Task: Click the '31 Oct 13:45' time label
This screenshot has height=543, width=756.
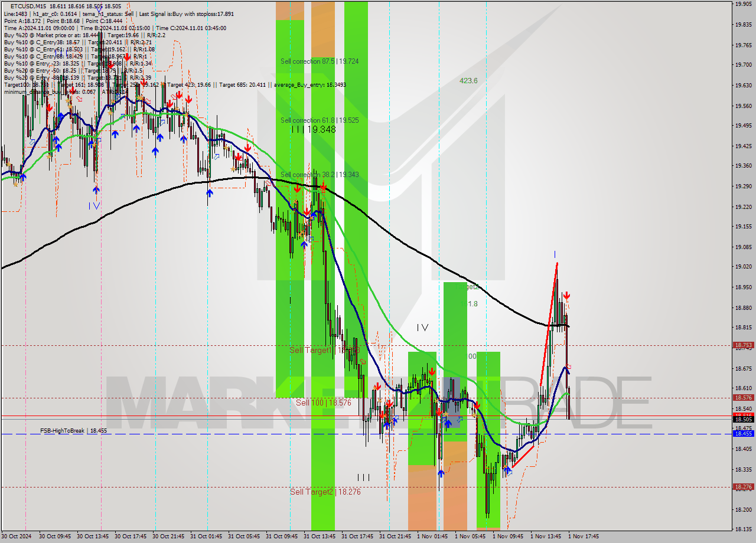Action: pos(321,537)
